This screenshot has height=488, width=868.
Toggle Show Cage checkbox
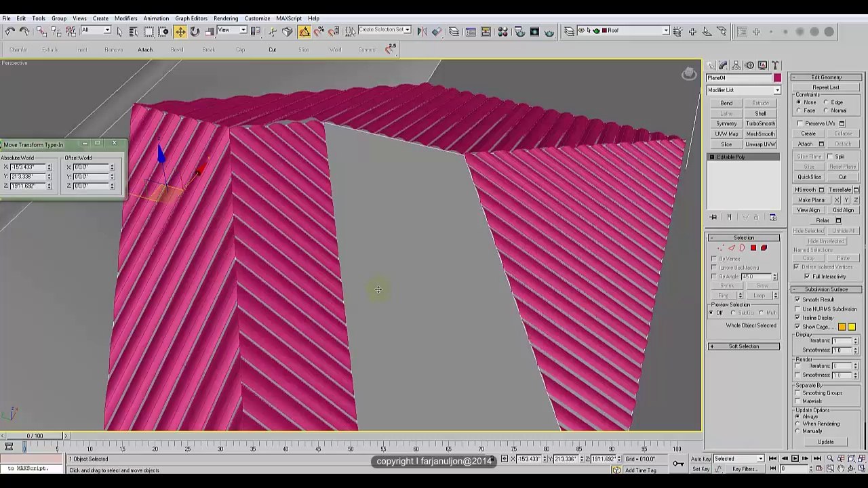798,327
